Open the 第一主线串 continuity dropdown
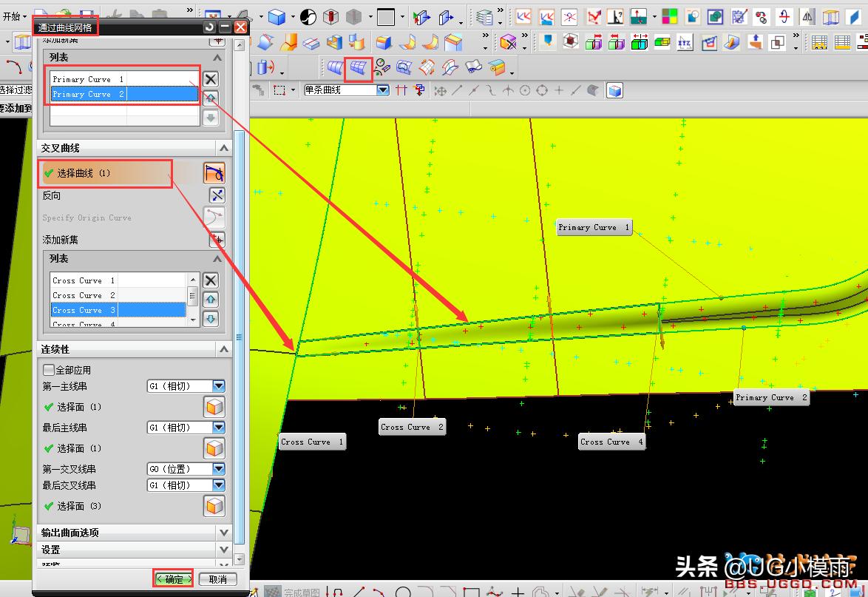Viewport: 868px width, 597px height. [x=218, y=386]
